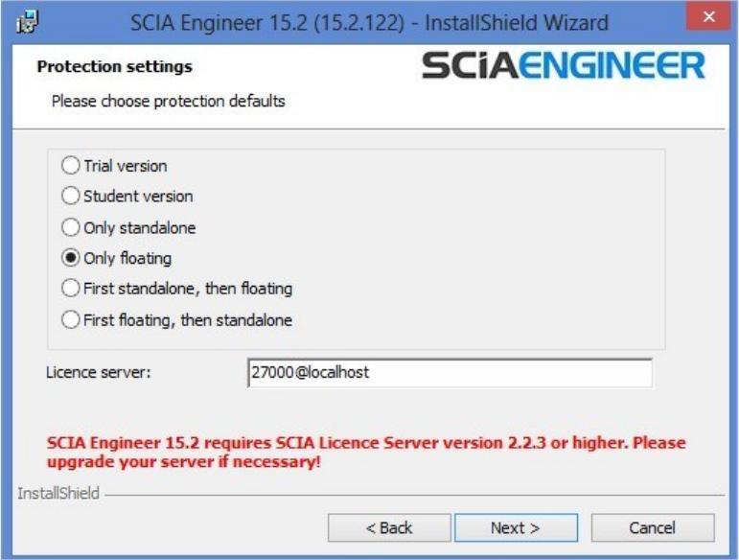Go back with the Back button

tap(389, 528)
